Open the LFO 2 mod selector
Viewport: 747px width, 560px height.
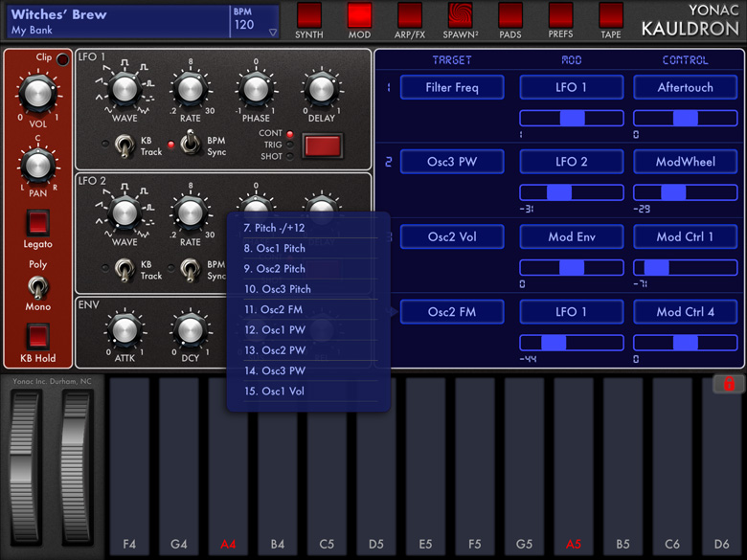(571, 162)
